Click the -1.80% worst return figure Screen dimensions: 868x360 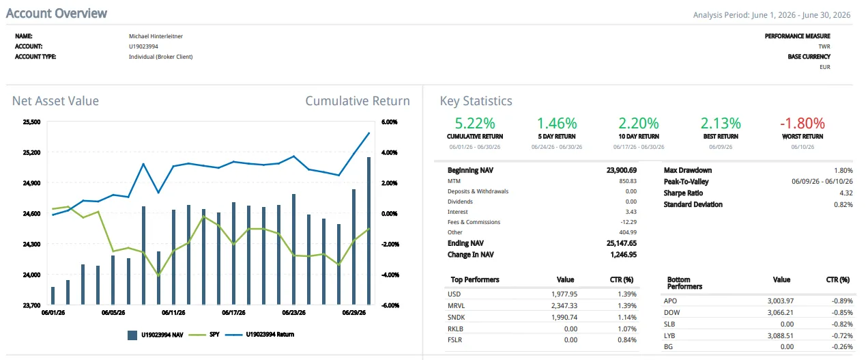coord(802,123)
